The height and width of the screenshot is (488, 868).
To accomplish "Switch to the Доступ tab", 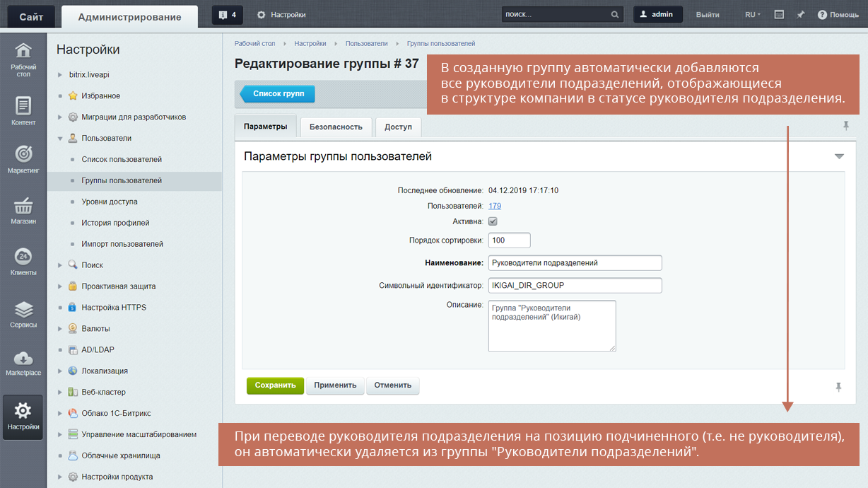I will click(x=399, y=127).
